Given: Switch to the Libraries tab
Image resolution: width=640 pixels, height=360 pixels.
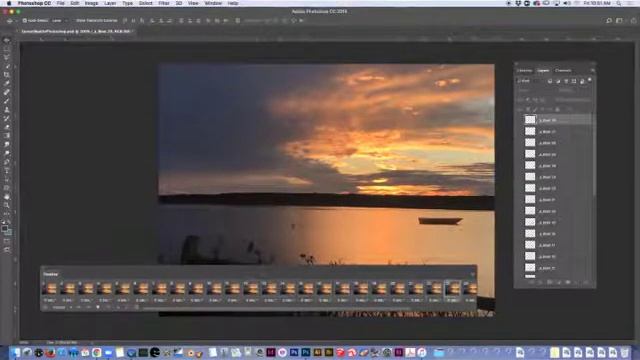Looking at the screenshot, I should pyautogui.click(x=524, y=71).
